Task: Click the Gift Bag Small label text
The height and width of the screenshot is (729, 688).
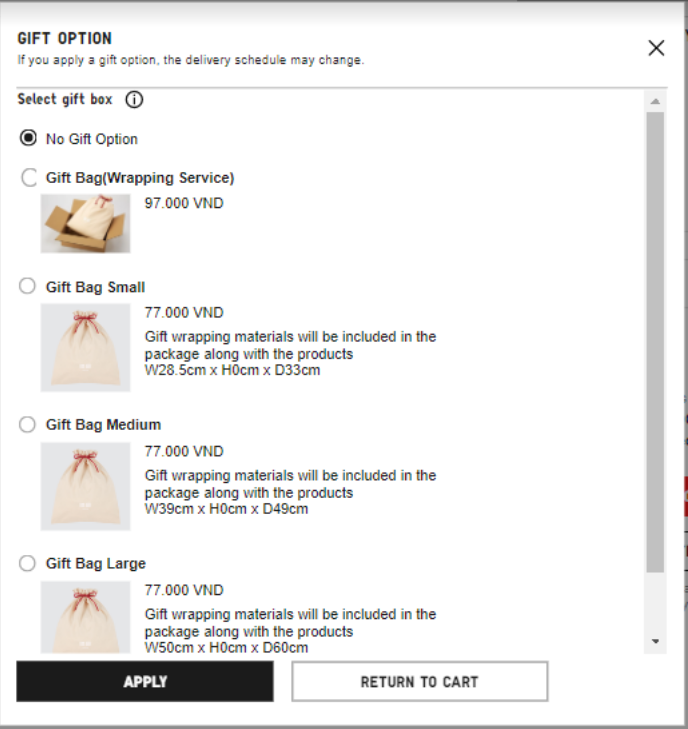Action: pos(95,287)
